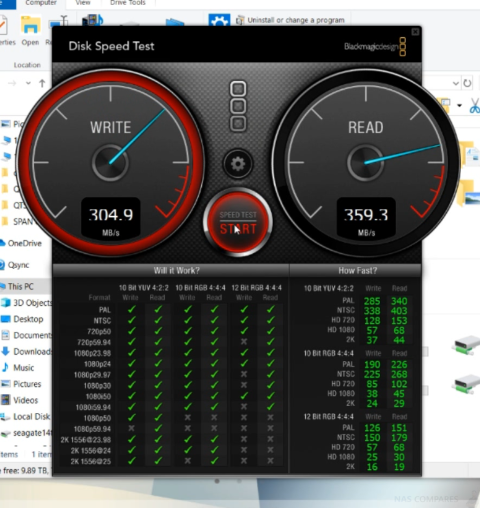Open Videos in the sidebar
480x508 pixels.
coord(19,400)
